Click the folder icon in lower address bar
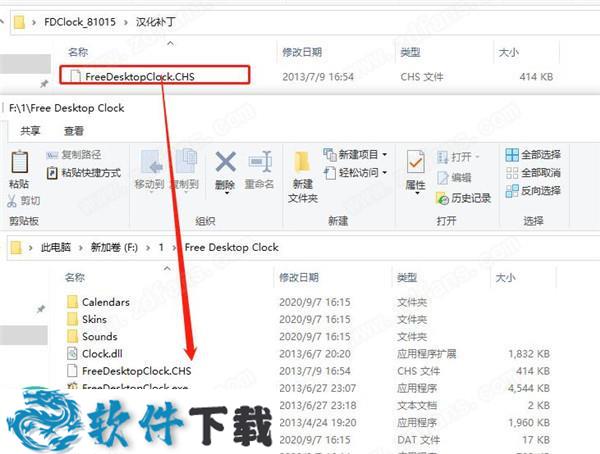Image resolution: width=600 pixels, height=454 pixels. 16,248
